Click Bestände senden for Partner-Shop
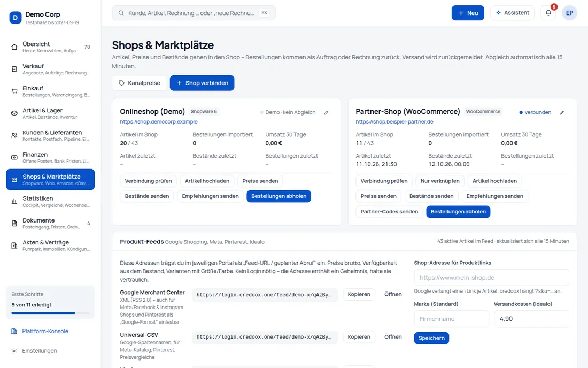588x368 pixels. coord(431,196)
